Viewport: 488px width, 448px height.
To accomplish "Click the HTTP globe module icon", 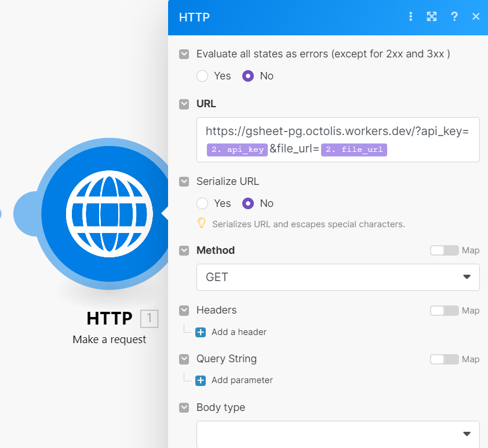I will pos(109,214).
